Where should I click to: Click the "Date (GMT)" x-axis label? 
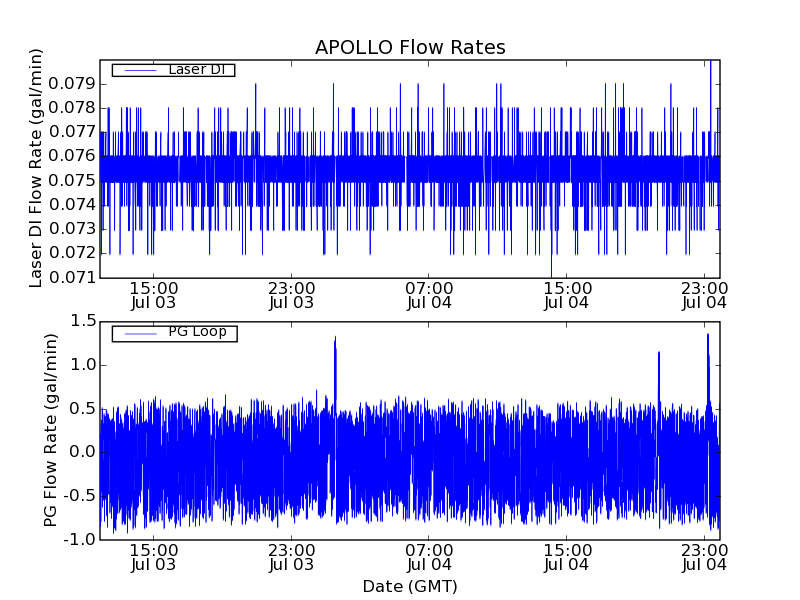tap(410, 587)
